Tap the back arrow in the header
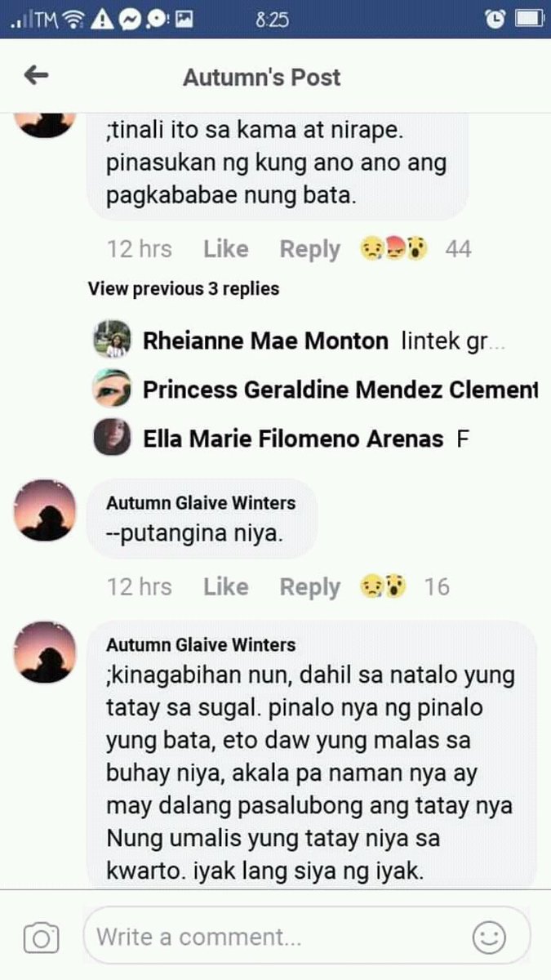Screen dimensions: 551x980 coord(36,76)
